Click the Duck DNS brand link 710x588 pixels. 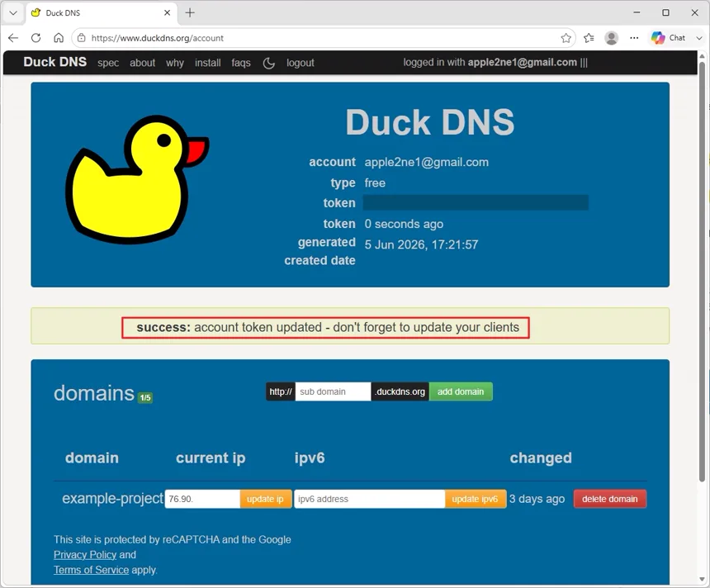tap(54, 62)
